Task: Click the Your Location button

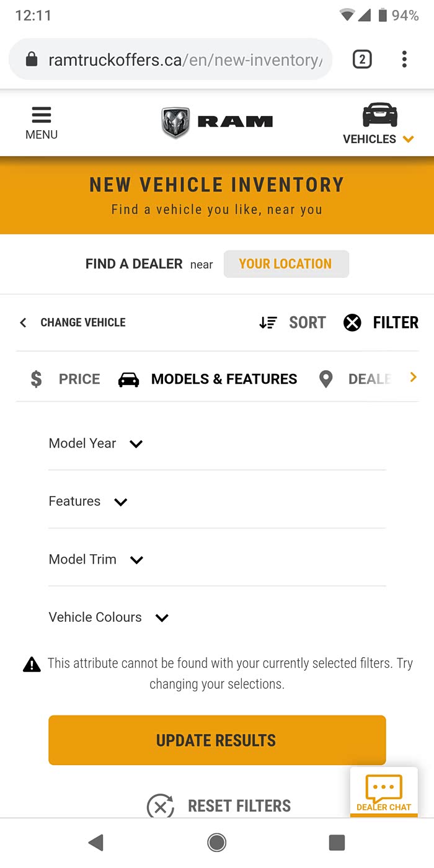Action: click(286, 264)
